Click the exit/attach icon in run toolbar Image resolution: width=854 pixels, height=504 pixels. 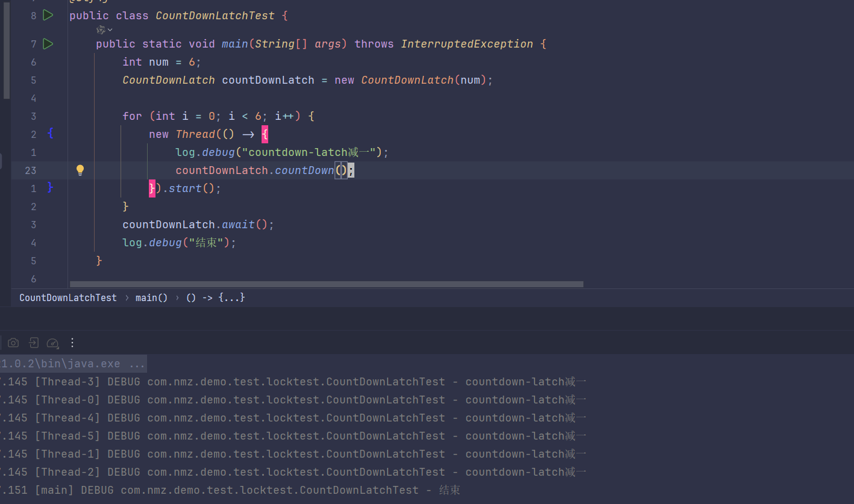click(34, 343)
